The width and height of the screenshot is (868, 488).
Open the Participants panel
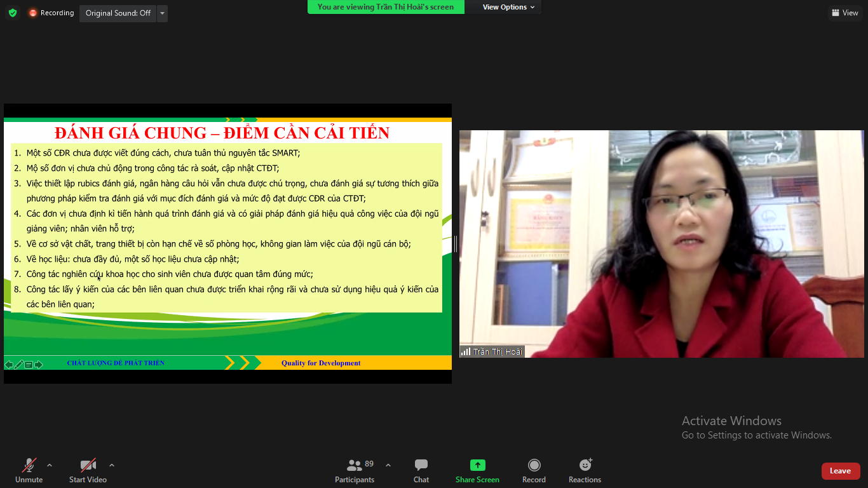[x=355, y=471]
